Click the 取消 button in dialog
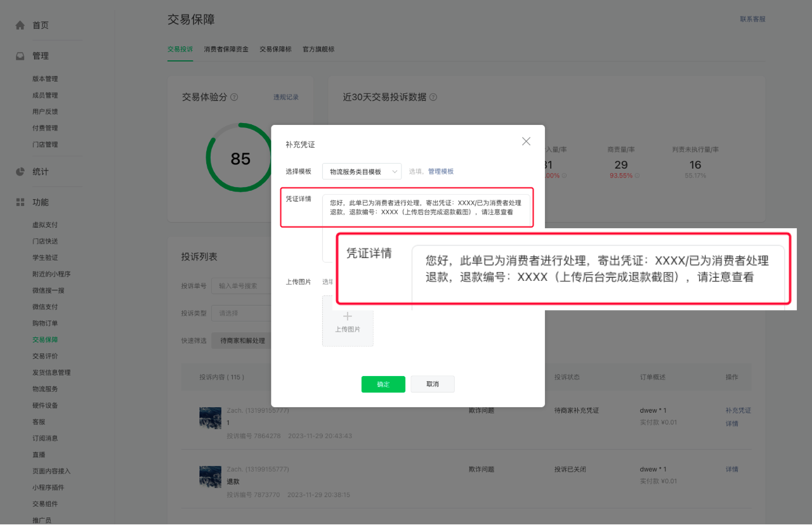The image size is (812, 525). click(433, 384)
